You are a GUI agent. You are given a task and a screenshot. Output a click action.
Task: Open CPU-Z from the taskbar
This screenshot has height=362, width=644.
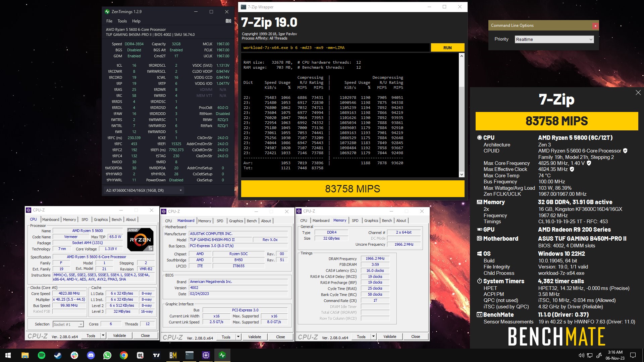(x=206, y=355)
